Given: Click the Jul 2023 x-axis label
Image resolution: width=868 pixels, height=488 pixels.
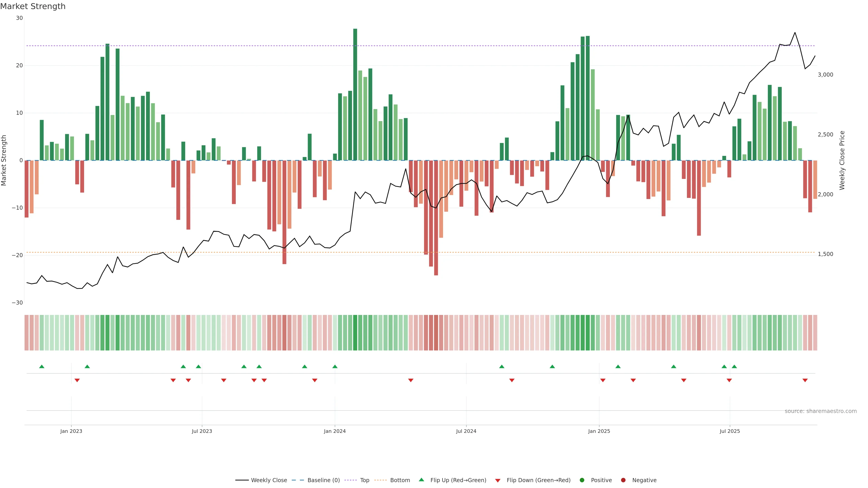Looking at the screenshot, I should 202,431.
